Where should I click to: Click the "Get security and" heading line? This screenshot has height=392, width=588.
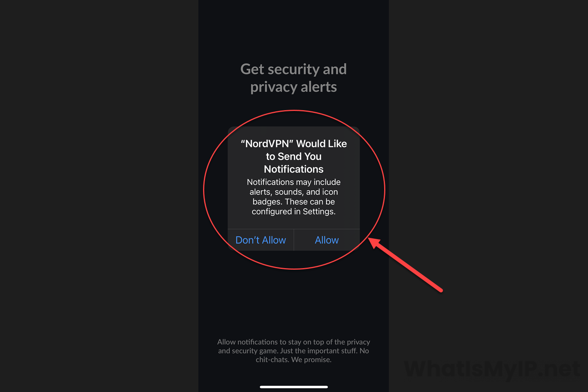click(294, 69)
